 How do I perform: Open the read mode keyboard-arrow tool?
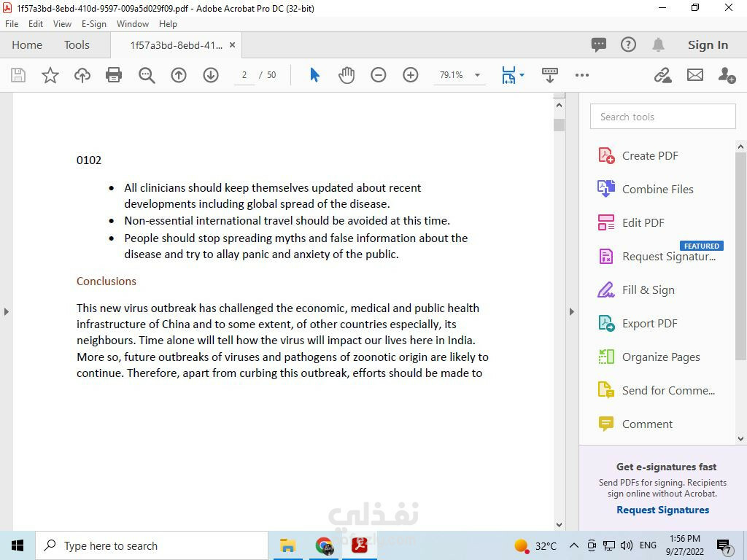[x=550, y=75]
